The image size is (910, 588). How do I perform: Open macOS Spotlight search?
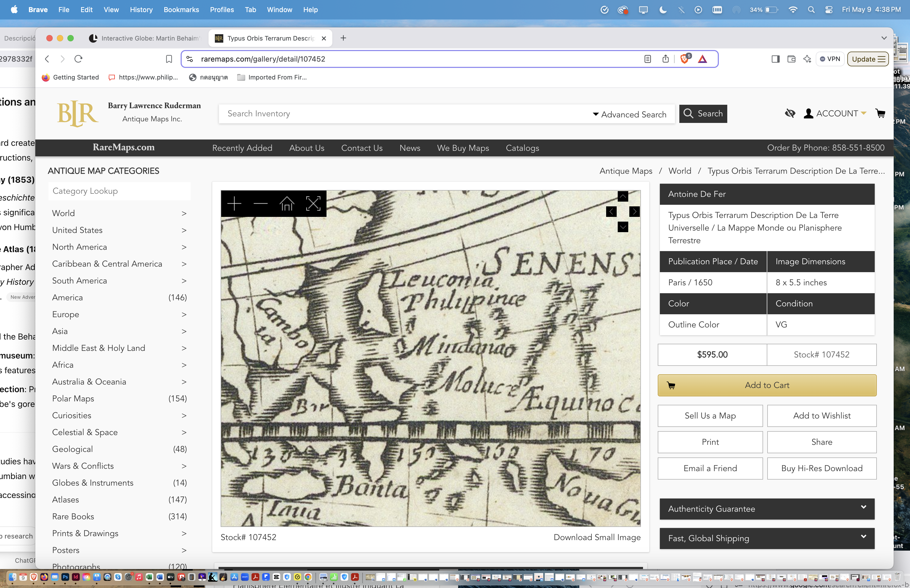(812, 9)
